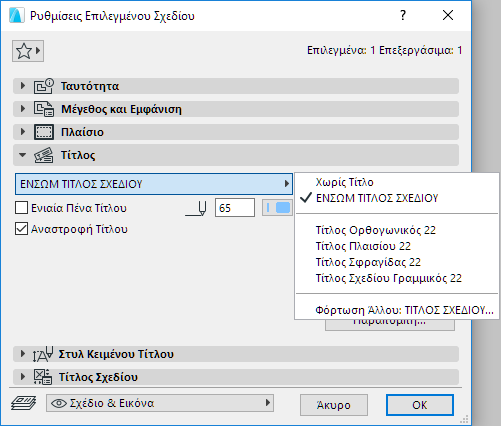Click the pen icon beside value 65

point(196,208)
